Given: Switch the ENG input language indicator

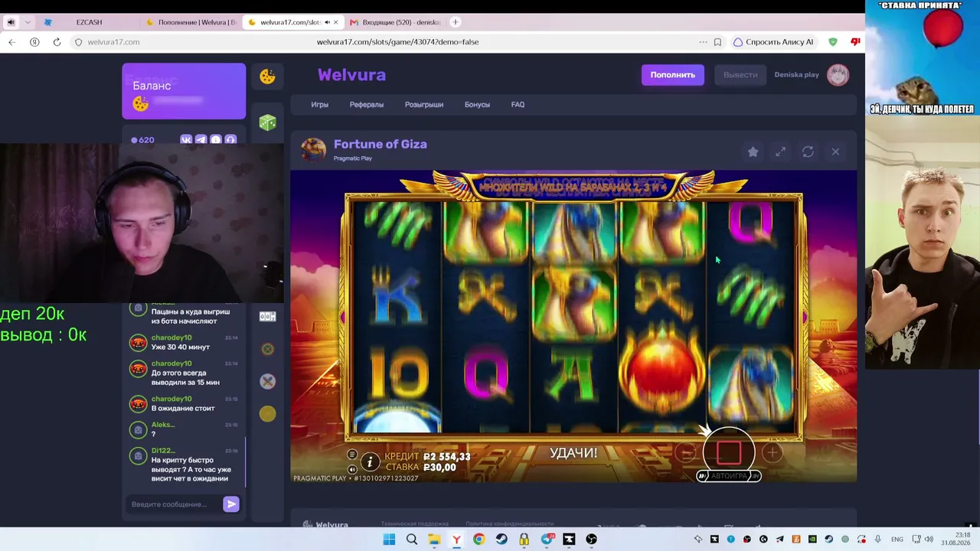Looking at the screenshot, I should pyautogui.click(x=897, y=540).
